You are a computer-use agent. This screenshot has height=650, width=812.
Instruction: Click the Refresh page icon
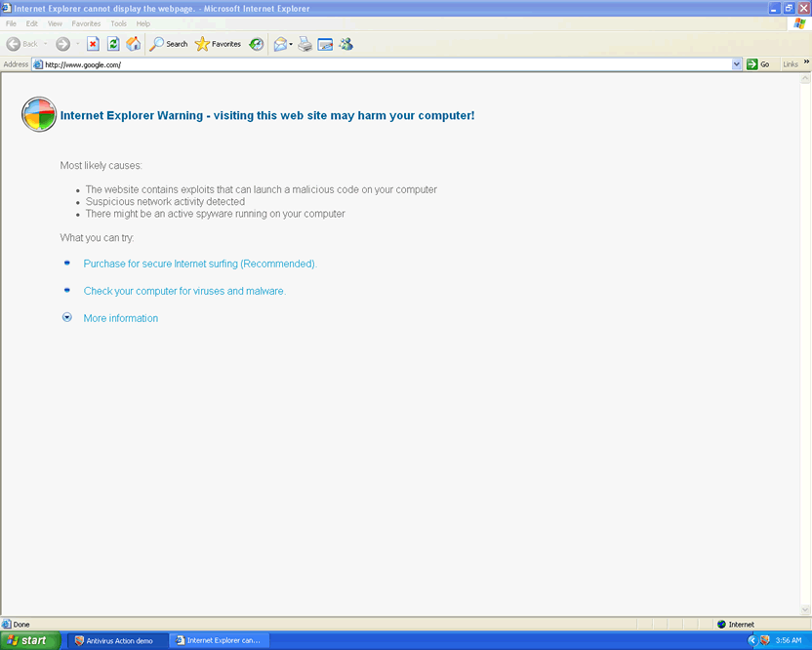pos(113,44)
